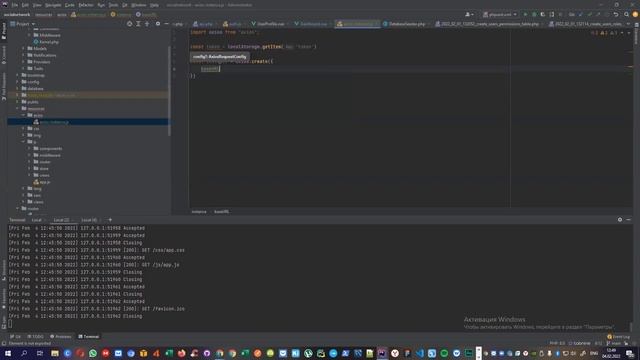
Task: Click the Project tree vertical scrollbar
Action: pos(169,91)
